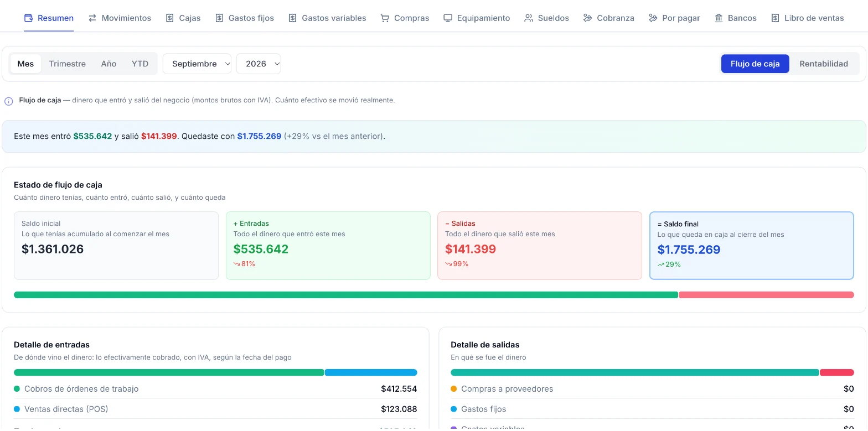Go to the Movimientos tab
This screenshot has width=868, height=431.
[120, 18]
